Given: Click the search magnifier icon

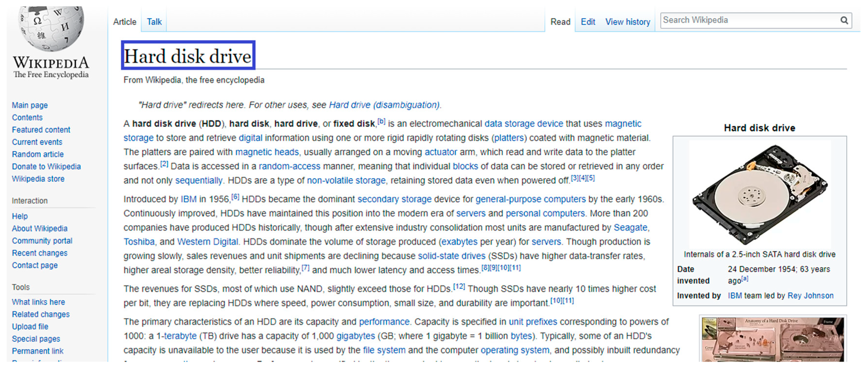Looking at the screenshot, I should [x=844, y=21].
